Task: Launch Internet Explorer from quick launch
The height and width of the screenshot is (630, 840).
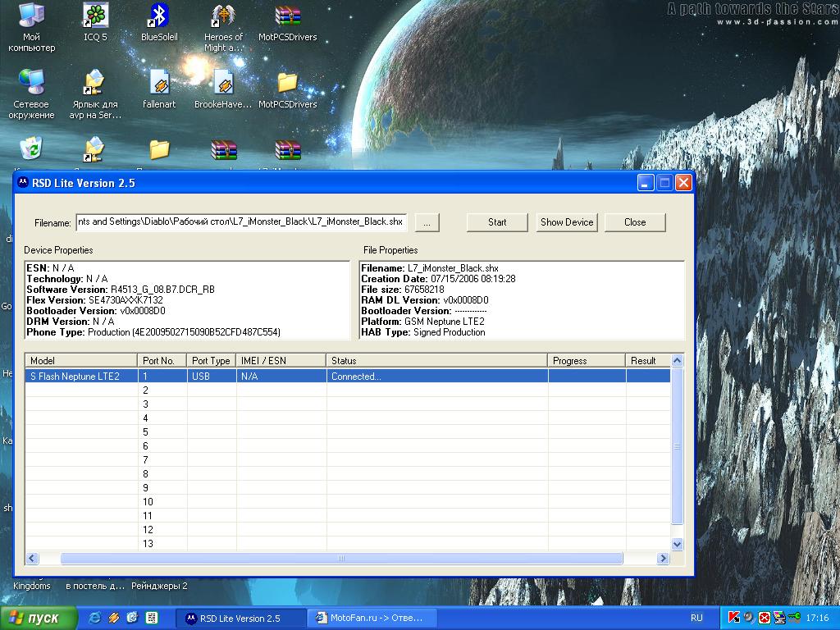Action: tap(95, 618)
